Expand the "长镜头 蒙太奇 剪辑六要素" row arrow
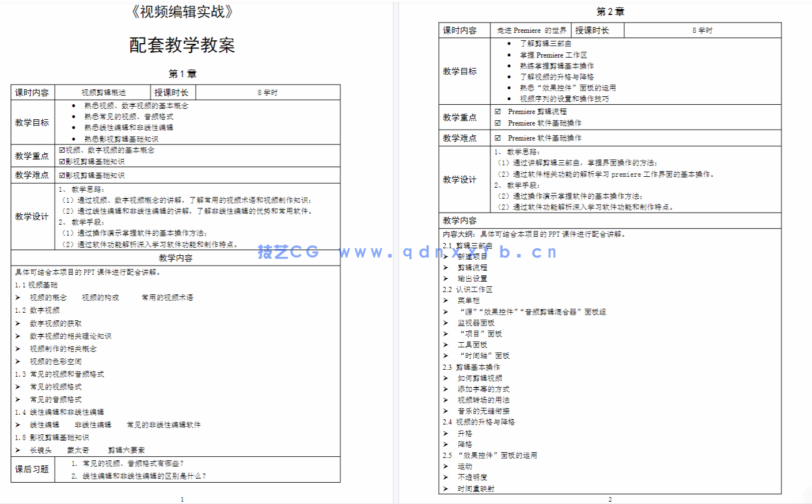This screenshot has height=504, width=812. coord(19,449)
